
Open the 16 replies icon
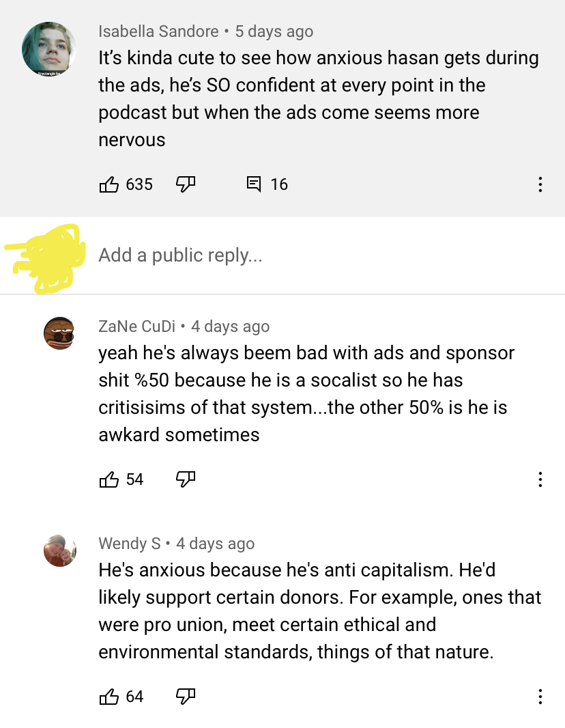(x=253, y=184)
